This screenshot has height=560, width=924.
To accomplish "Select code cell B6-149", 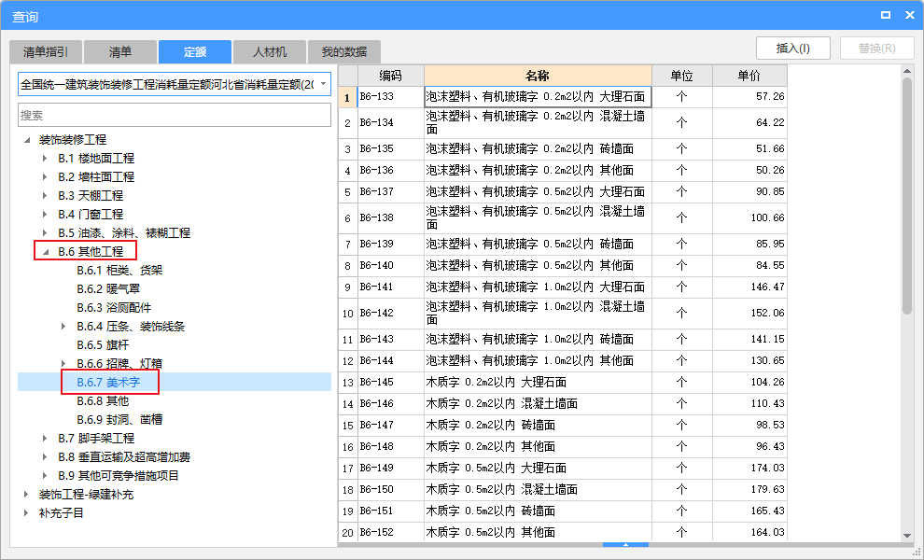I will (391, 468).
